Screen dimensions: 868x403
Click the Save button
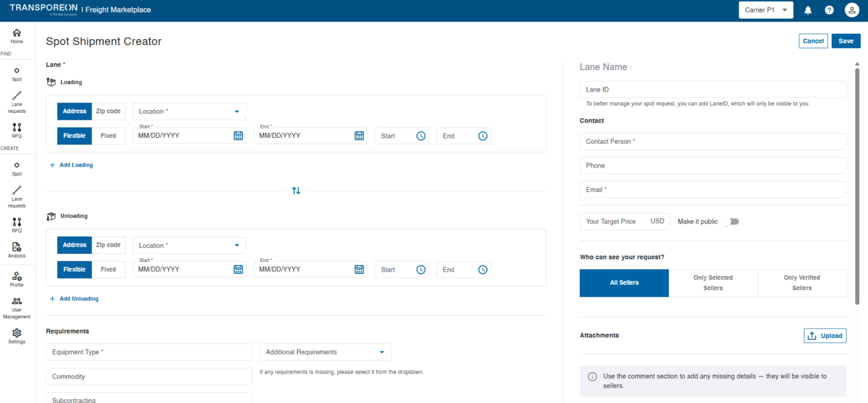pos(845,41)
